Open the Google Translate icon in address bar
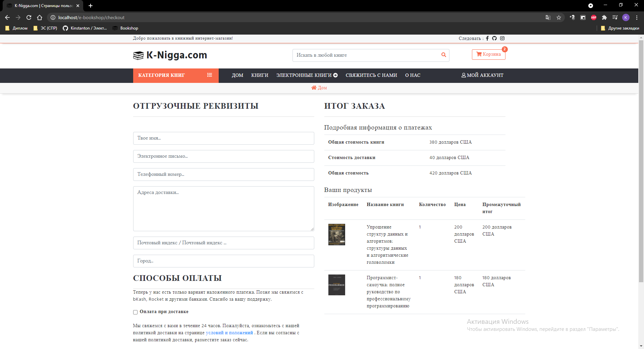The image size is (644, 349). (548, 17)
